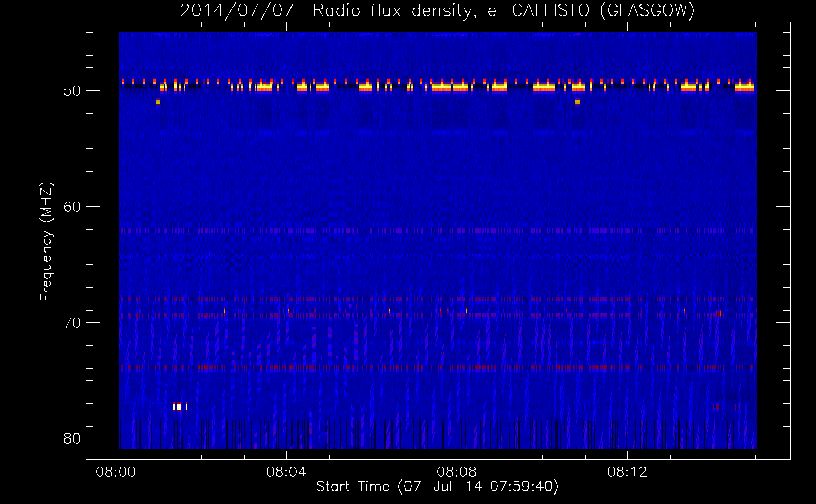This screenshot has height=504, width=816.
Task: Click the 'Start Time (07-Jul-14 07:59:40)' label
Action: (437, 487)
